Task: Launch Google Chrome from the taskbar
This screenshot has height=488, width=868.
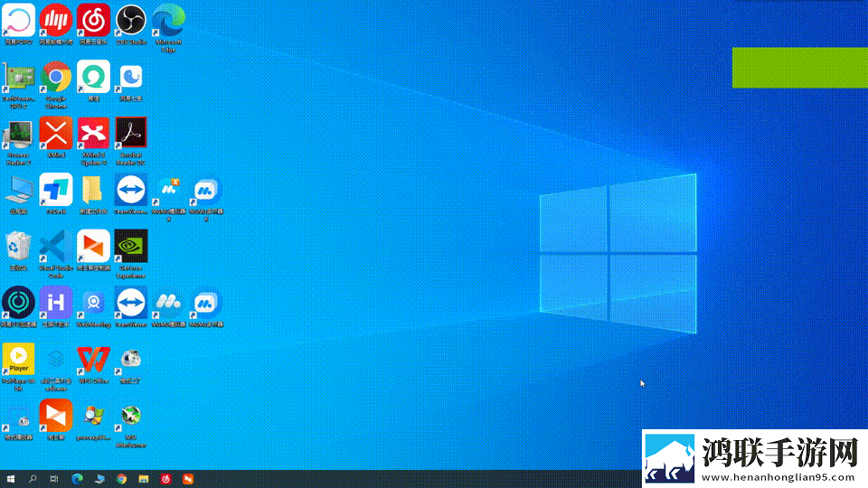Action: click(121, 479)
